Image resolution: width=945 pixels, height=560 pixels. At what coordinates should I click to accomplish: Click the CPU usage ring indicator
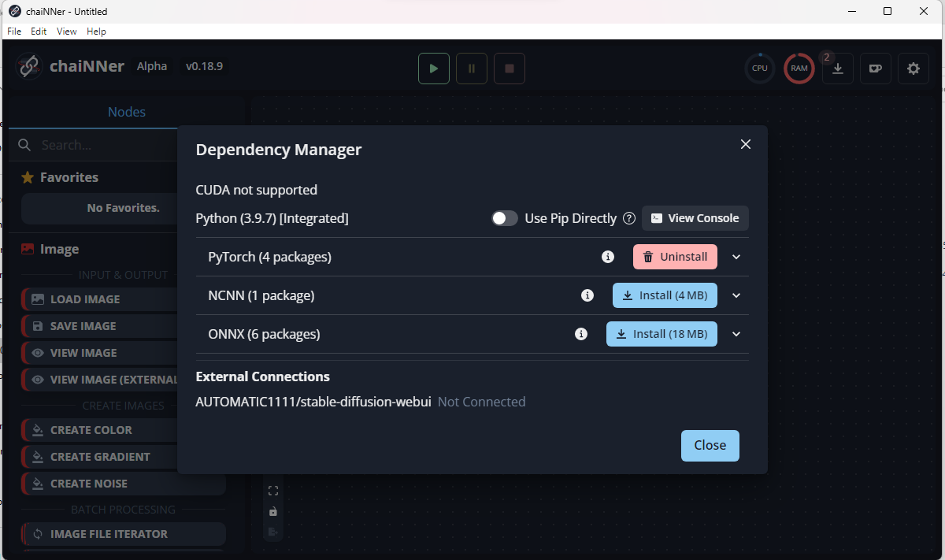(x=759, y=69)
